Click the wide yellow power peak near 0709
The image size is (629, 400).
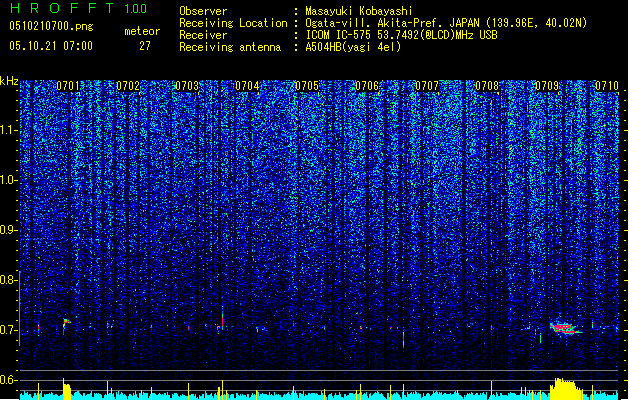[566, 388]
